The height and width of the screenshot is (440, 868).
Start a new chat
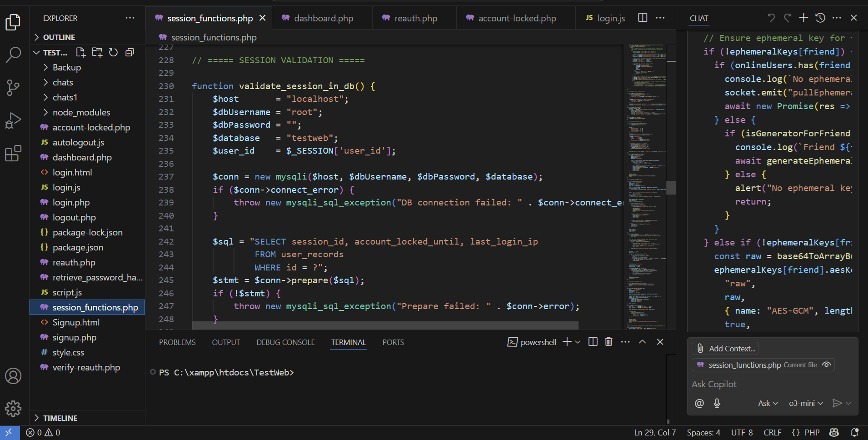pyautogui.click(x=803, y=18)
